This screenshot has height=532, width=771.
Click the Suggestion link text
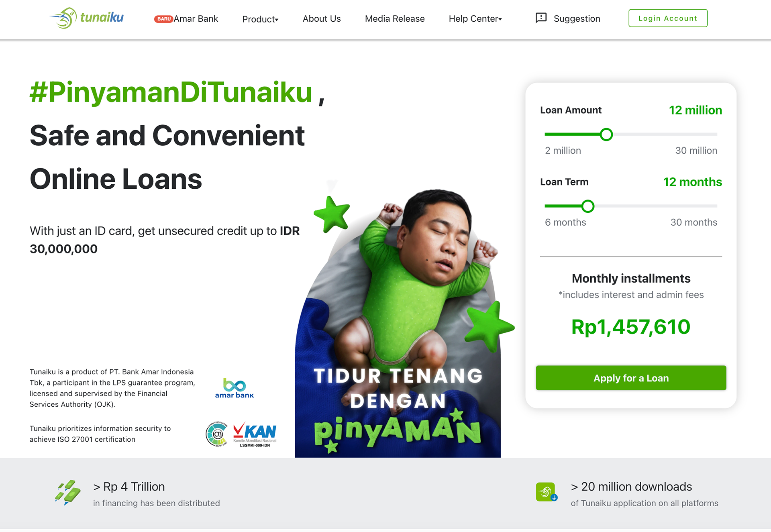[x=577, y=18]
